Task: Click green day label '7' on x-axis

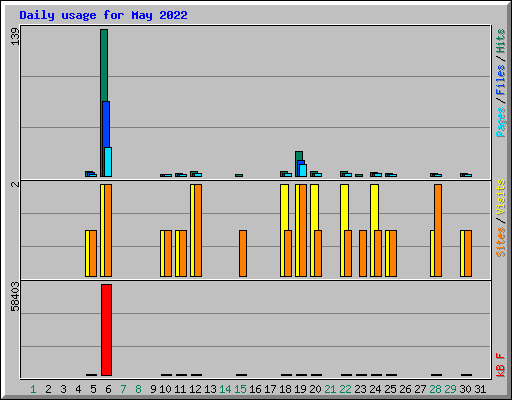Action: pos(123,389)
